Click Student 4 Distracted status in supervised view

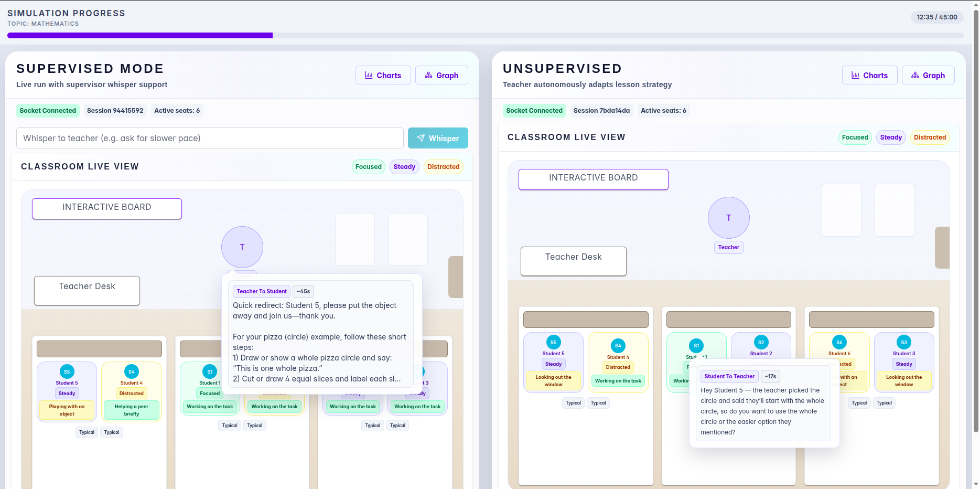click(132, 394)
